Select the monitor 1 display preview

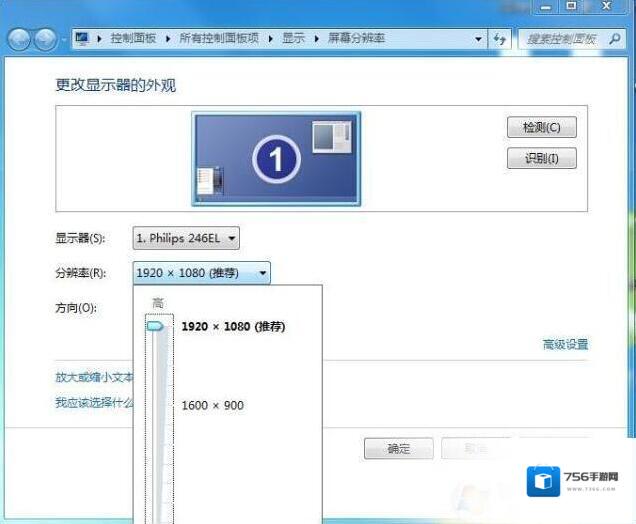pos(276,156)
